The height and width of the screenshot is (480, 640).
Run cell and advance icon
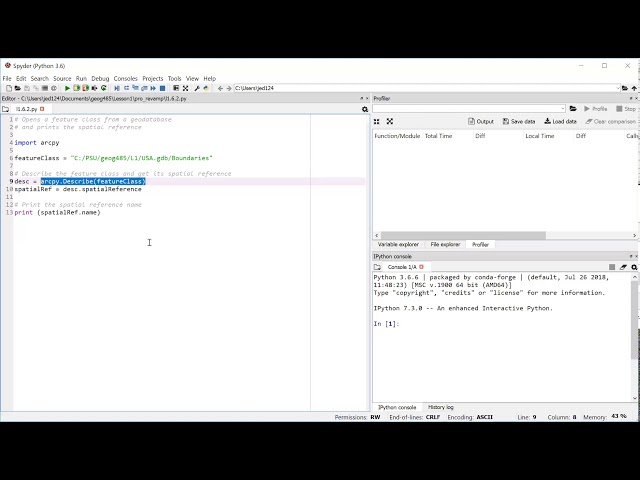(85, 88)
